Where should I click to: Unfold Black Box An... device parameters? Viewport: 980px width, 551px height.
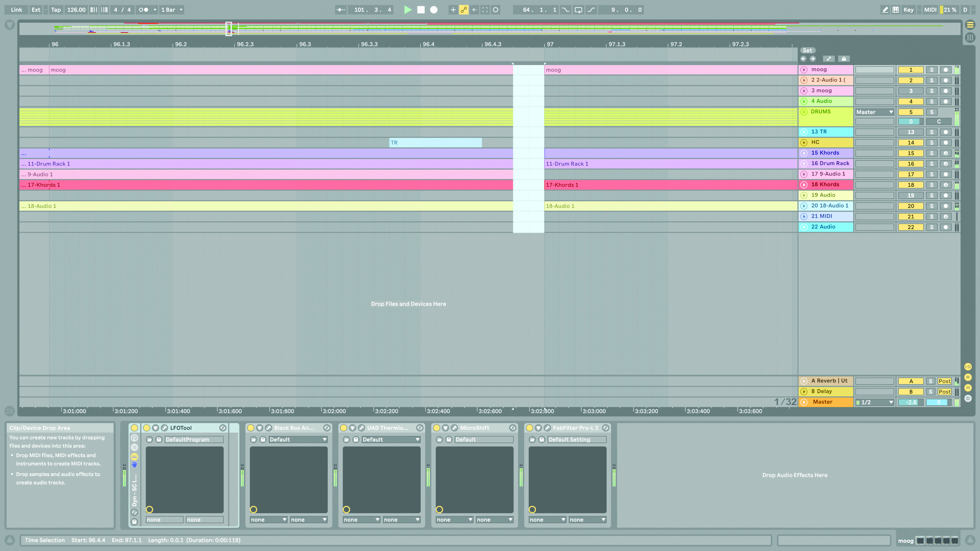(x=260, y=428)
